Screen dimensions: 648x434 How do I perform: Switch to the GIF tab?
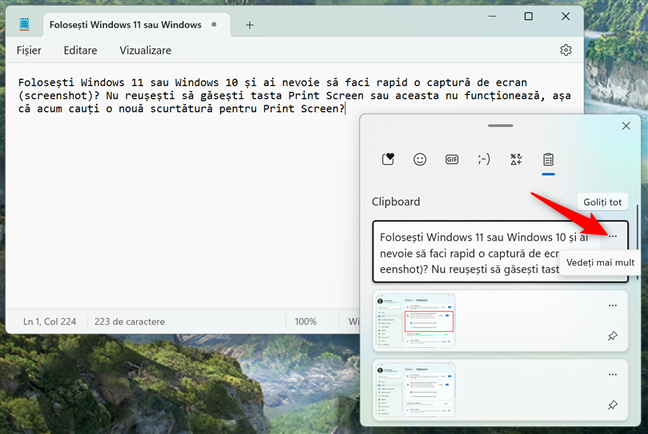[452, 159]
